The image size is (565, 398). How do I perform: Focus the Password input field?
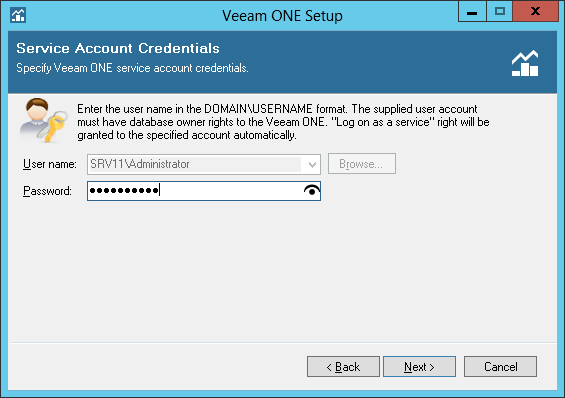[x=204, y=191]
